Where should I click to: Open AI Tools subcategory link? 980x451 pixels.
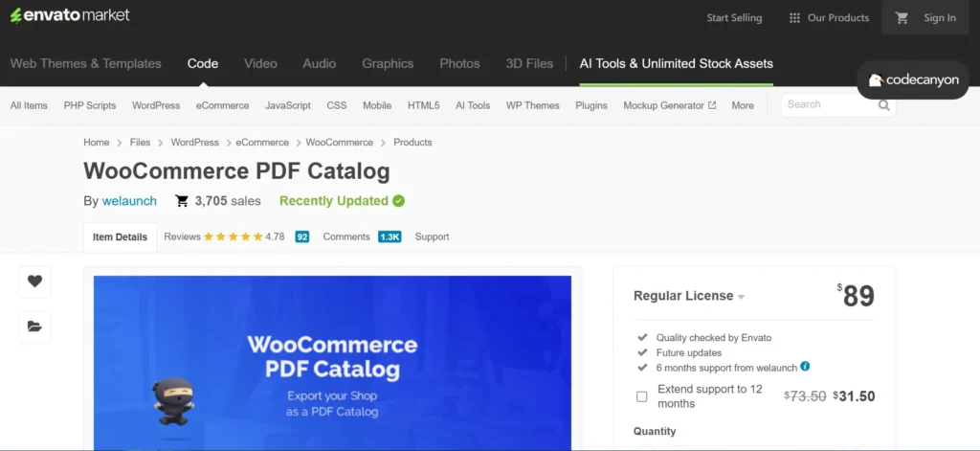pyautogui.click(x=473, y=105)
